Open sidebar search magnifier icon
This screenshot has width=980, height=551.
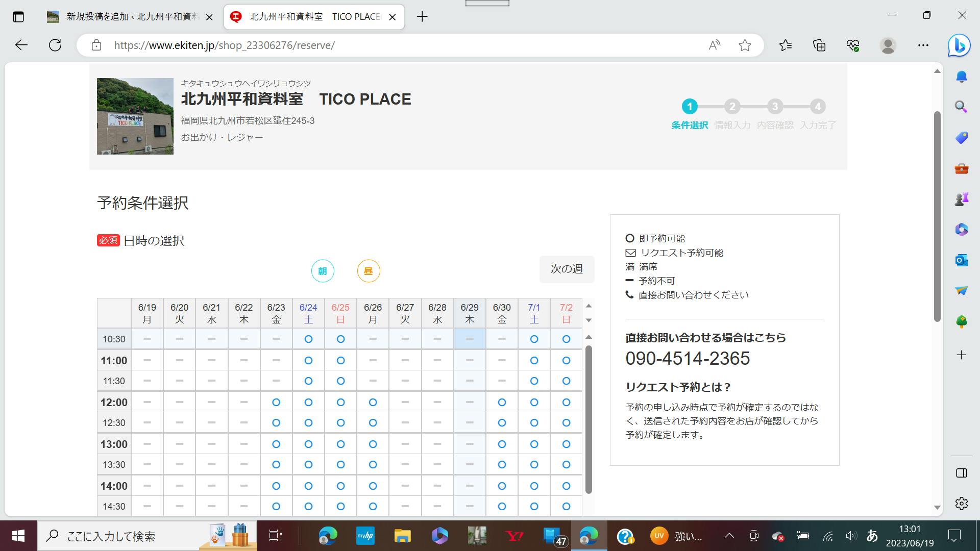click(x=961, y=107)
